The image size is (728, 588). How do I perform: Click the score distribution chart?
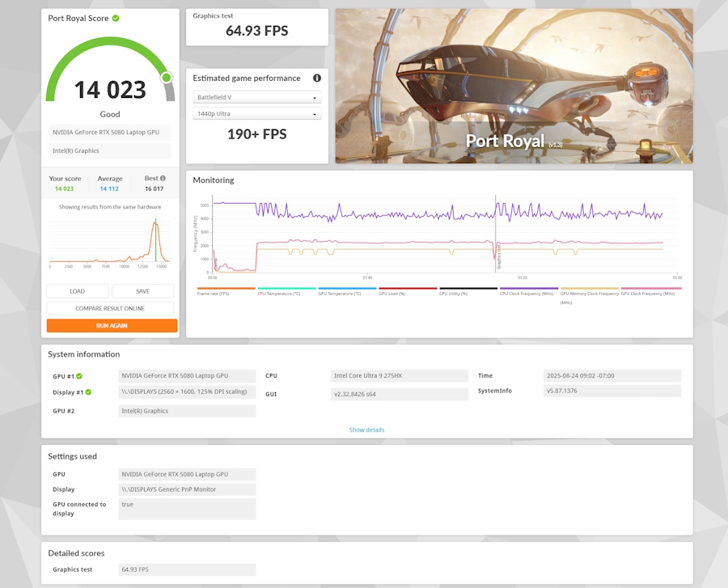[x=110, y=243]
